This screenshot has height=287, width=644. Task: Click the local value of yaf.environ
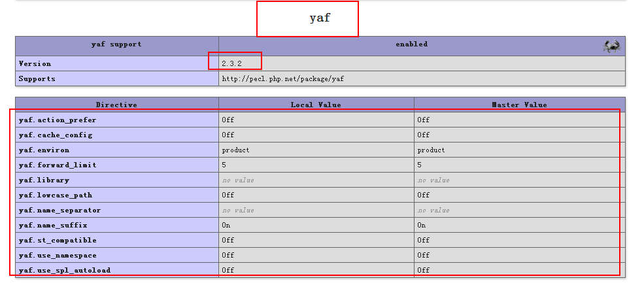click(x=235, y=150)
